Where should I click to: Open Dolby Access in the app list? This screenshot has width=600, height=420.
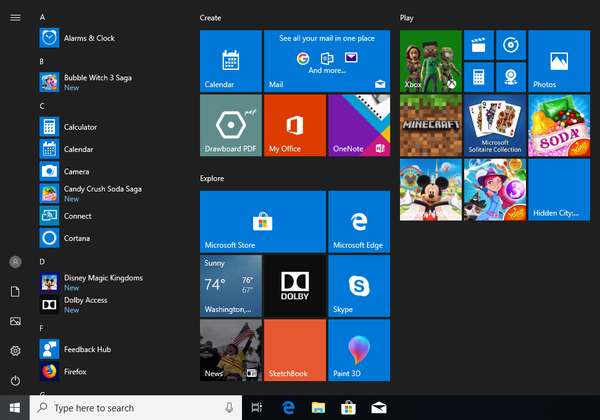111,304
